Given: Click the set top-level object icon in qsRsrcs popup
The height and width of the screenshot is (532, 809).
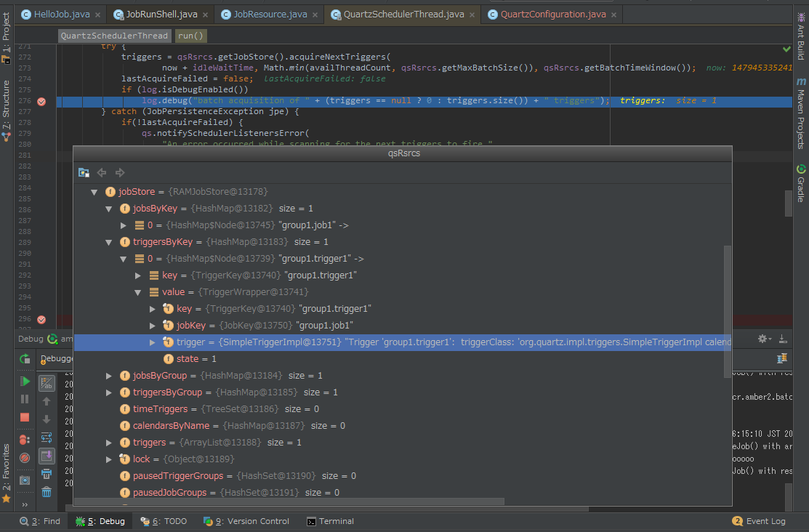Looking at the screenshot, I should click(x=84, y=172).
